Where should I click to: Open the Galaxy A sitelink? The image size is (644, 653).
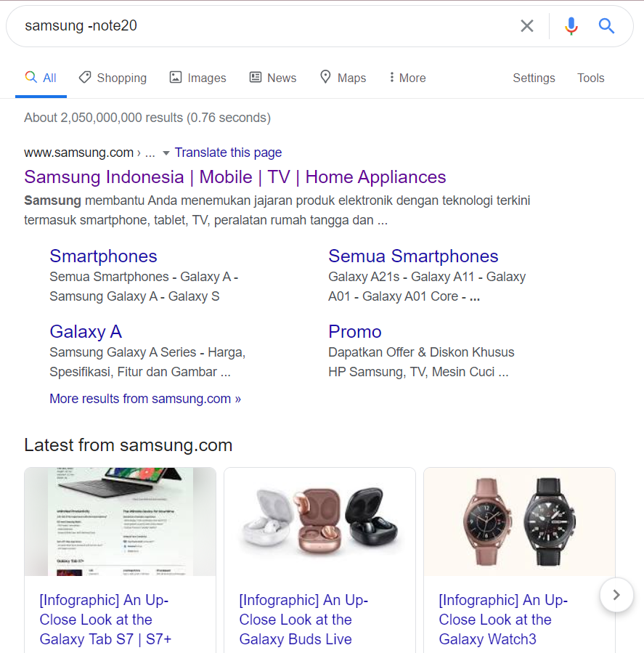86,332
